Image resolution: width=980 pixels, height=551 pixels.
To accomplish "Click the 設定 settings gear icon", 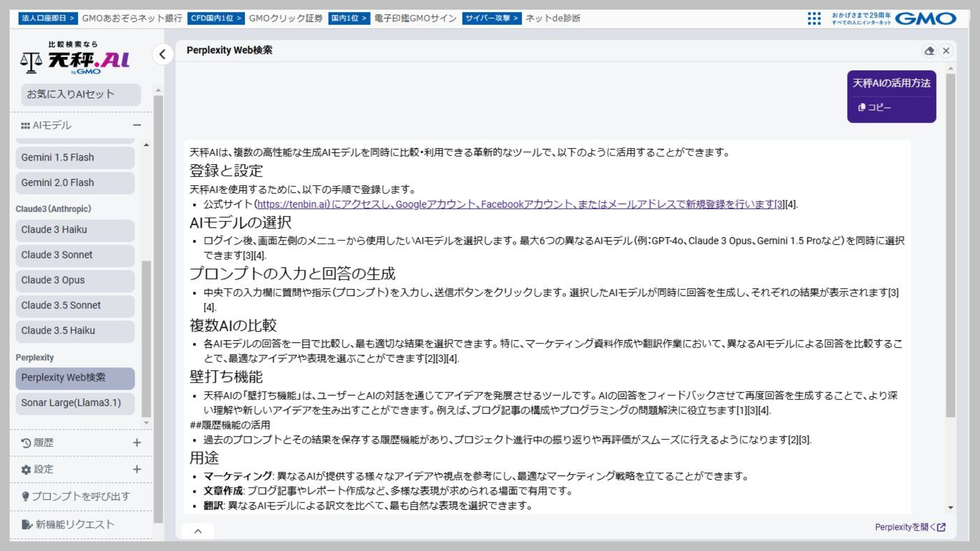I will 26,469.
